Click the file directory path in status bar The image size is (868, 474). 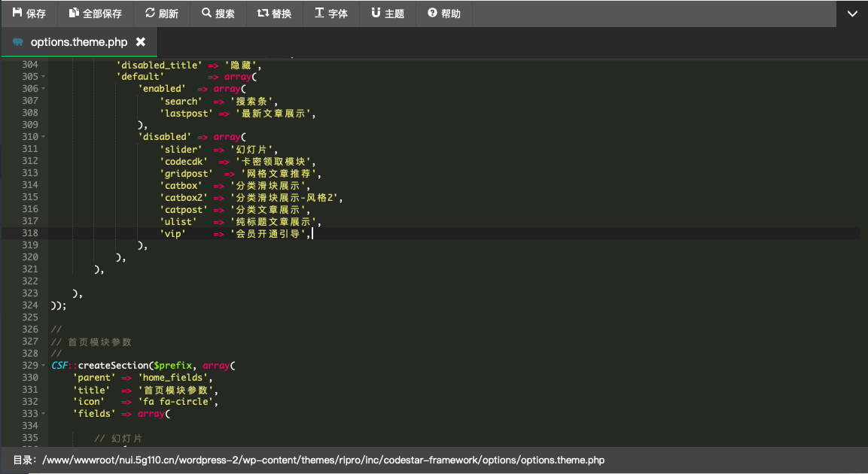323,460
